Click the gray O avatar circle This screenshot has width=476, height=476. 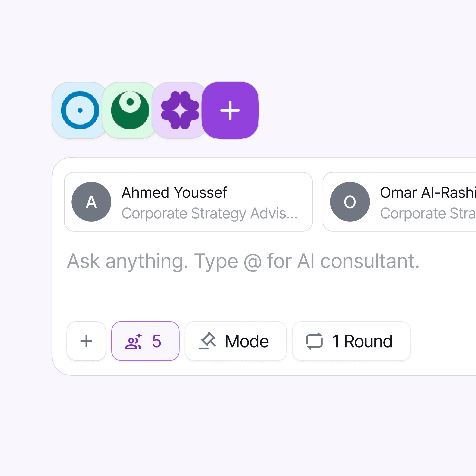[350, 202]
